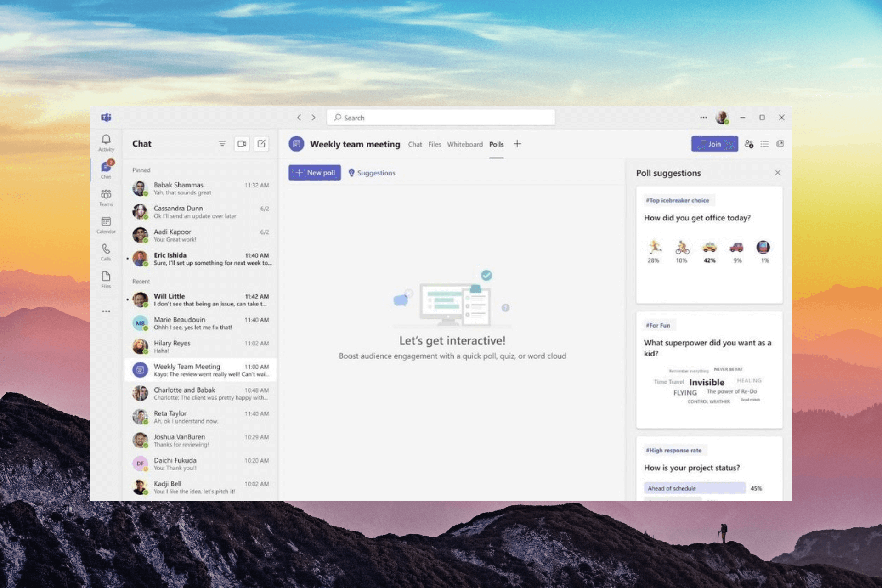Click the cyclist 10% option
Viewport: 882px width, 588px height.
coord(682,251)
